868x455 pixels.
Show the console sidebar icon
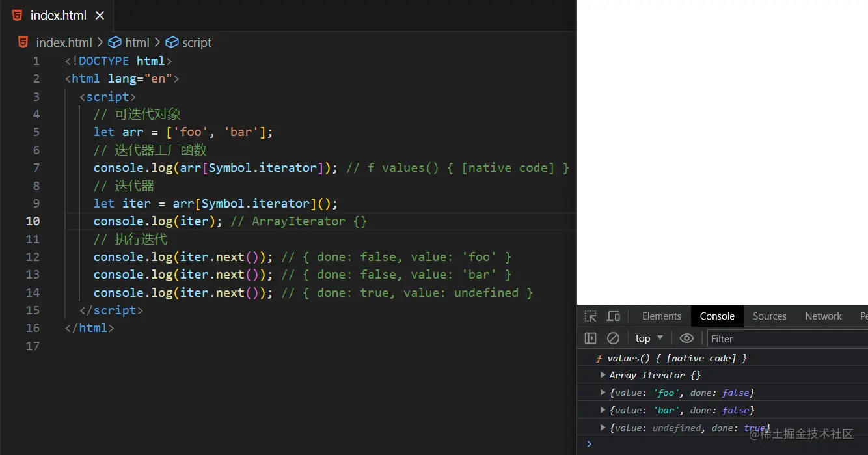click(x=590, y=338)
